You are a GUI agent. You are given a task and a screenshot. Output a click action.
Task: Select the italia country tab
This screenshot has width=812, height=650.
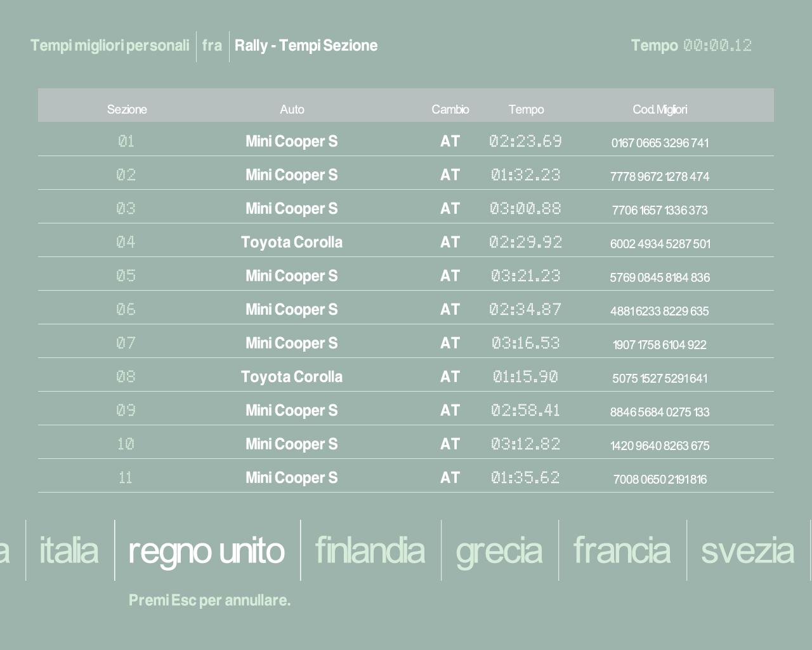point(69,550)
